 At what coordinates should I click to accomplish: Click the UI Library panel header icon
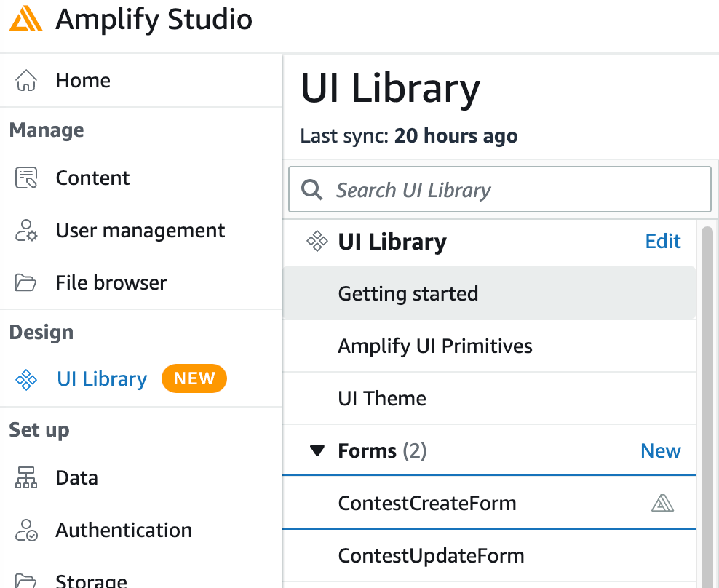click(x=317, y=241)
